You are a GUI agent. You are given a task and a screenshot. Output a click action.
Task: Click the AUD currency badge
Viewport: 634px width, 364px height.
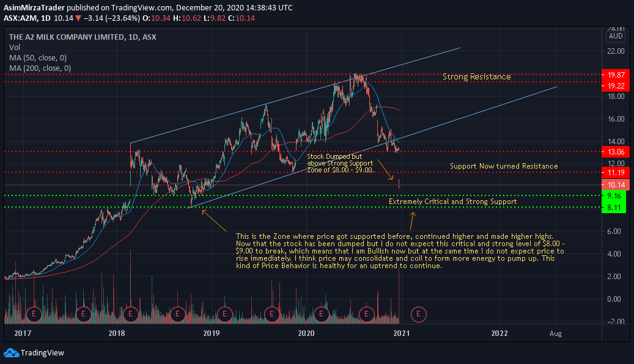coord(616,36)
